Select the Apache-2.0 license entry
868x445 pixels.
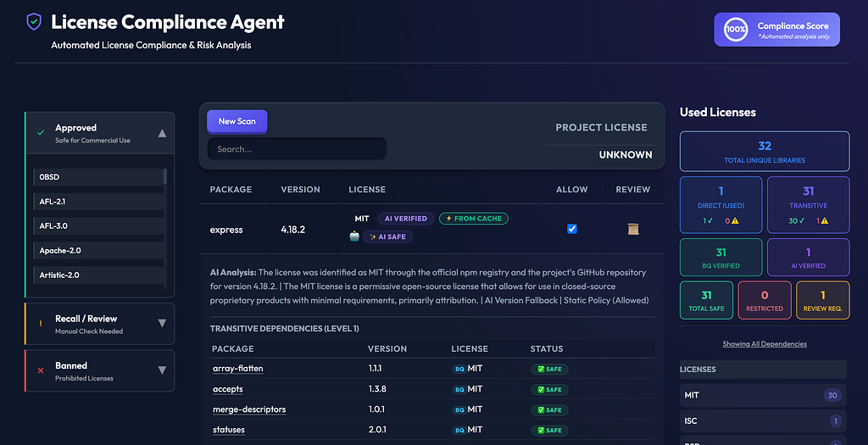[x=98, y=251]
